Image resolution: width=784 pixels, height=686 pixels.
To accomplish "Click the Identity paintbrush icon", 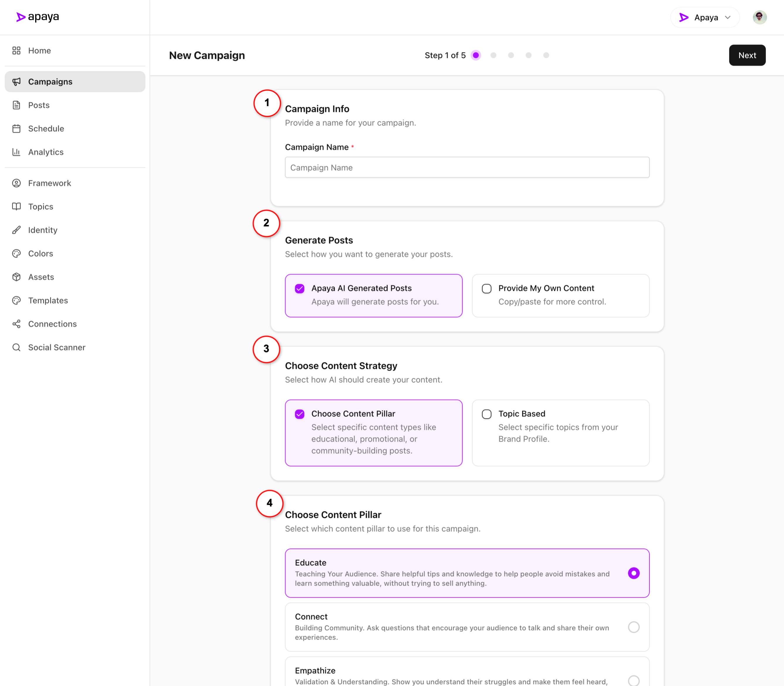I will [x=16, y=230].
